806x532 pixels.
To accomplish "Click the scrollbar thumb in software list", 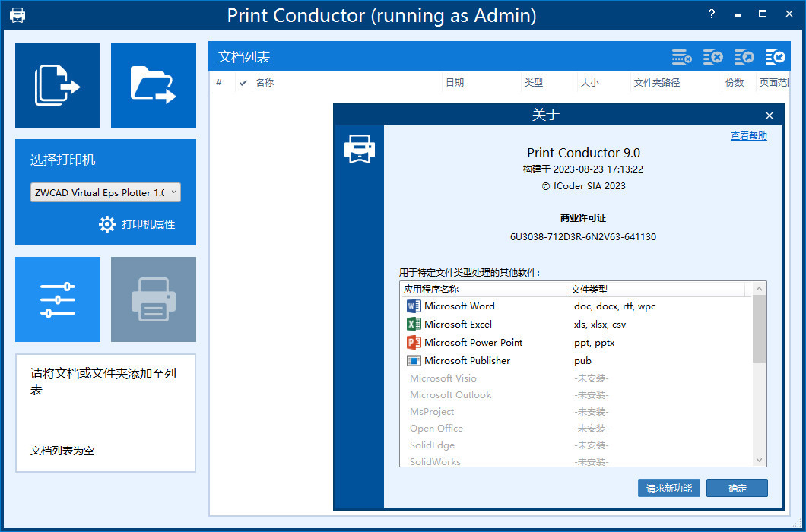I will (x=759, y=329).
